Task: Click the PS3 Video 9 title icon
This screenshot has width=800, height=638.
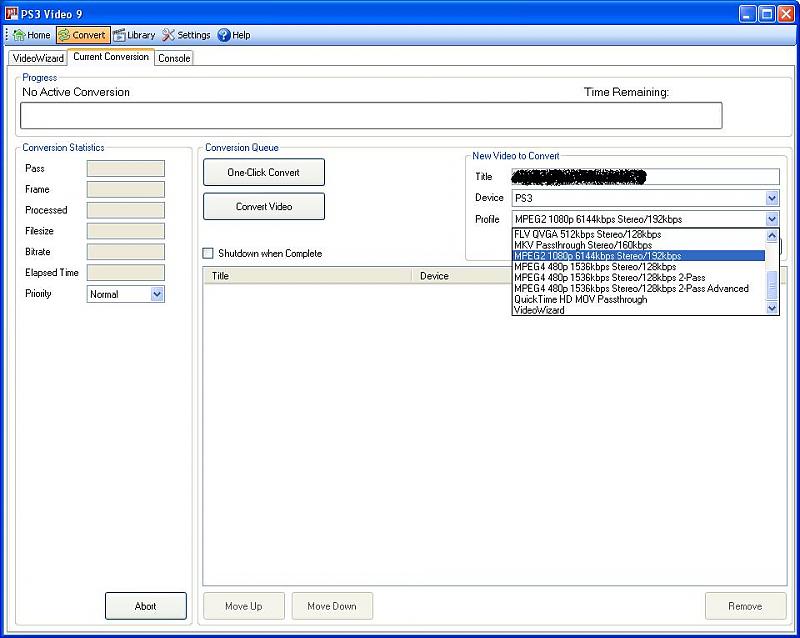Action: pyautogui.click(x=11, y=13)
